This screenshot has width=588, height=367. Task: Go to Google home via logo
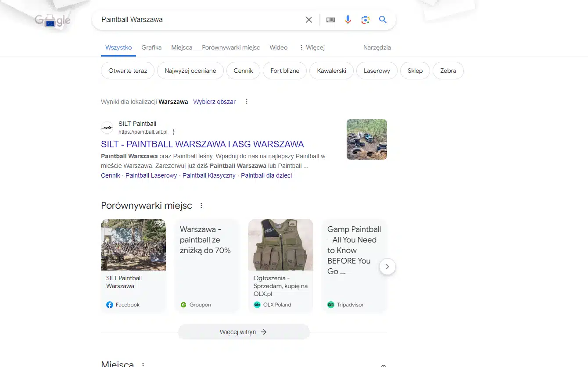tap(53, 20)
